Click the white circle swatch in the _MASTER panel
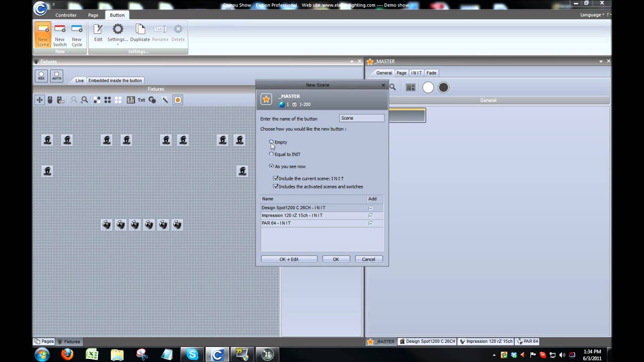Image resolution: width=644 pixels, height=362 pixels. (x=428, y=87)
